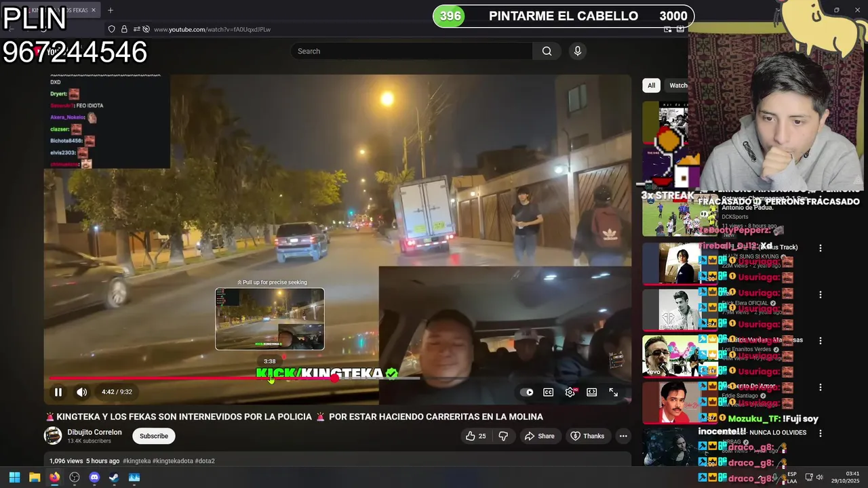This screenshot has height=488, width=868.
Task: Open options for Los Enanitos Verdes video
Action: [x=820, y=341]
